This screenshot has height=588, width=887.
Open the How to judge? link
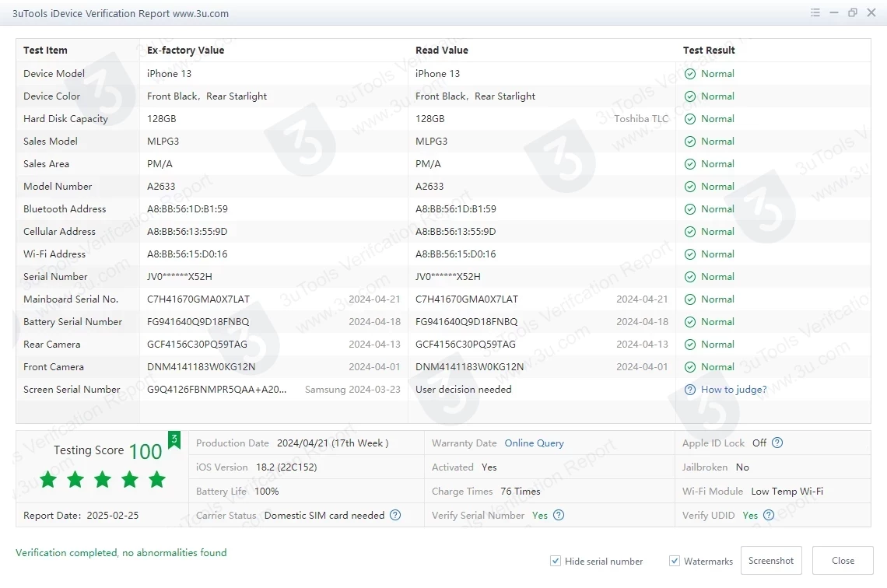coord(734,390)
